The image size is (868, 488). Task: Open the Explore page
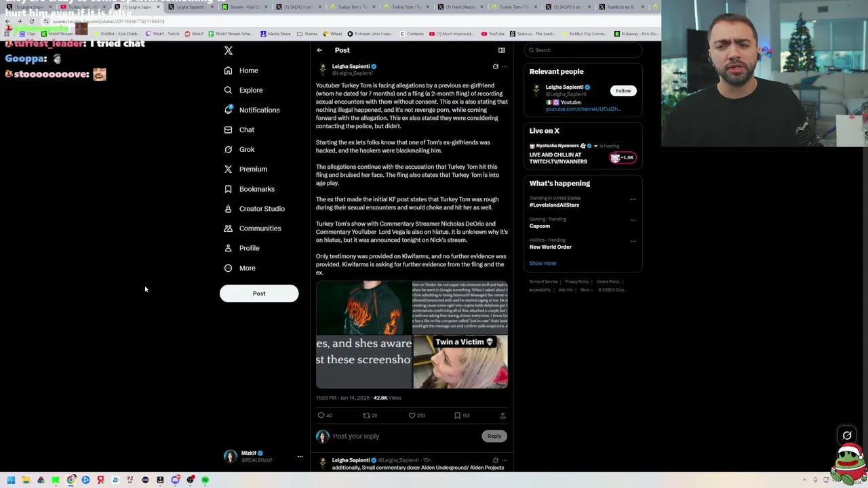click(243, 90)
